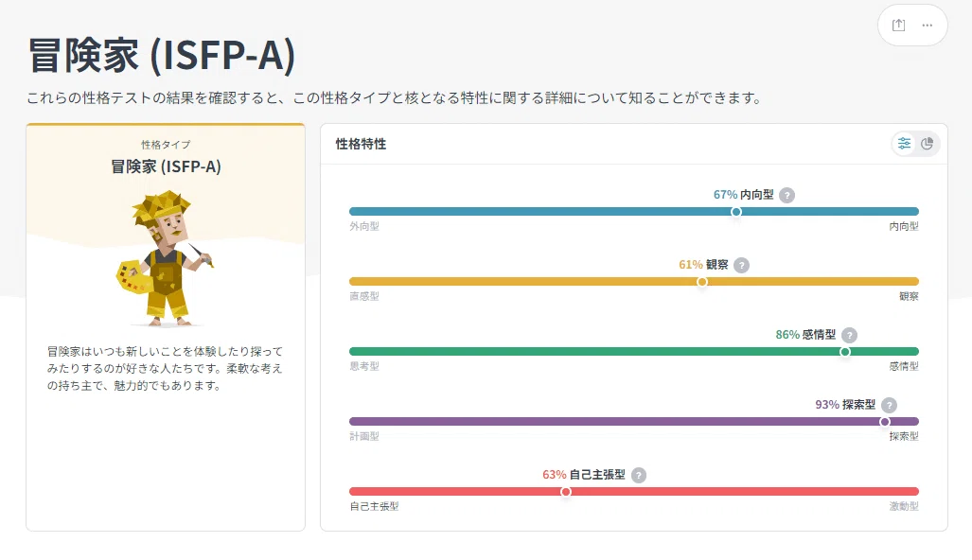This screenshot has width=972, height=560.
Task: Click the green 感情型 slider handle
Action: [x=845, y=352]
